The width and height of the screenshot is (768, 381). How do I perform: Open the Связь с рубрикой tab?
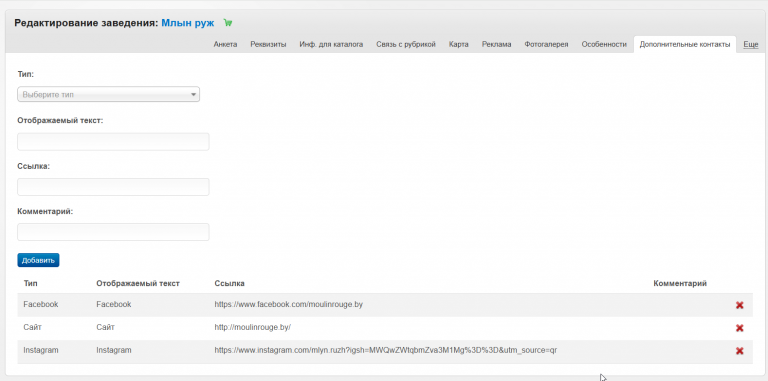pyautogui.click(x=406, y=44)
